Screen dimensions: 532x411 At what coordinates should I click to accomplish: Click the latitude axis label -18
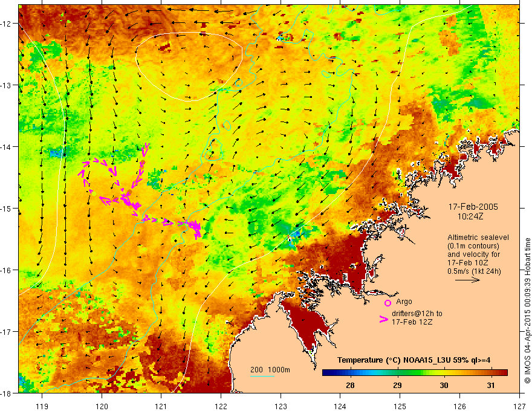(6, 393)
